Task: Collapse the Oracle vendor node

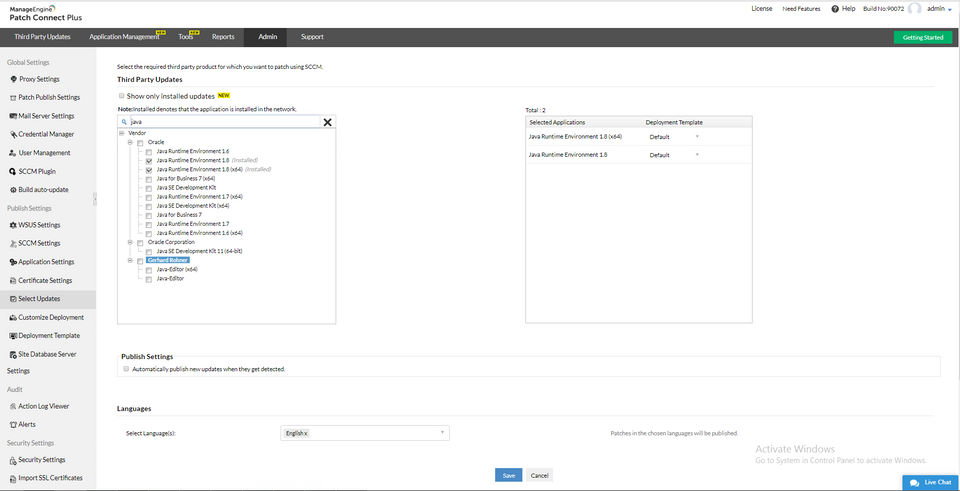Action: pos(130,142)
